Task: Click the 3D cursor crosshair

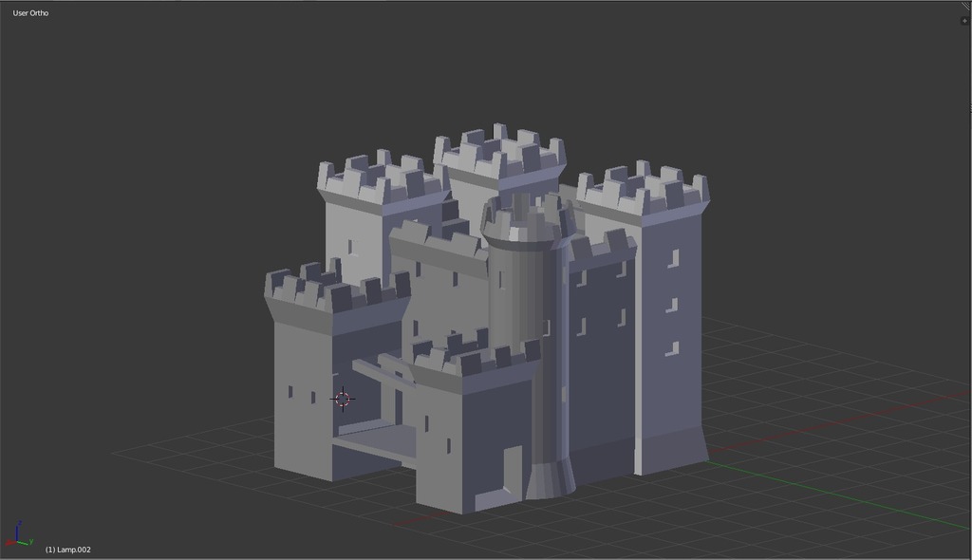Action: tap(343, 400)
